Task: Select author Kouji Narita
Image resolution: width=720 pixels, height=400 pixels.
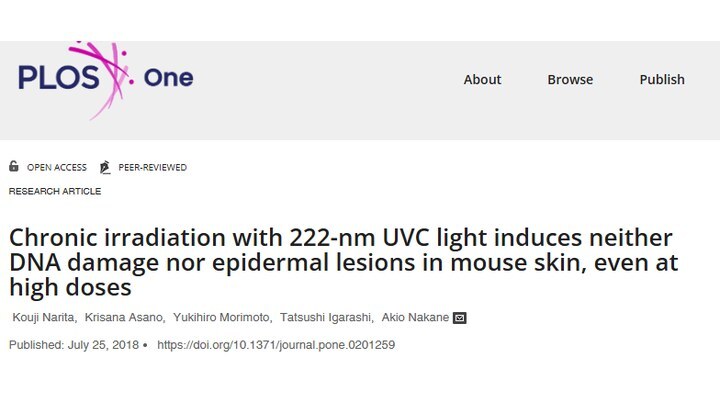Action: coord(43,317)
